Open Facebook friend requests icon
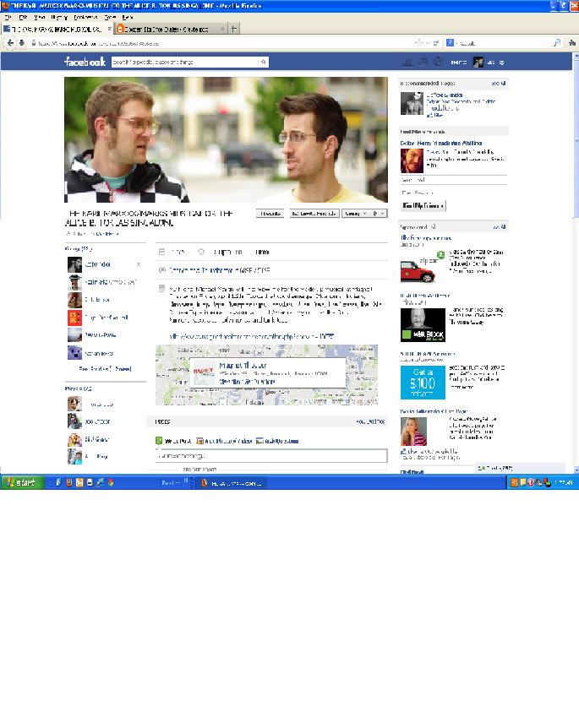This screenshot has width=579, height=728. pos(407,62)
